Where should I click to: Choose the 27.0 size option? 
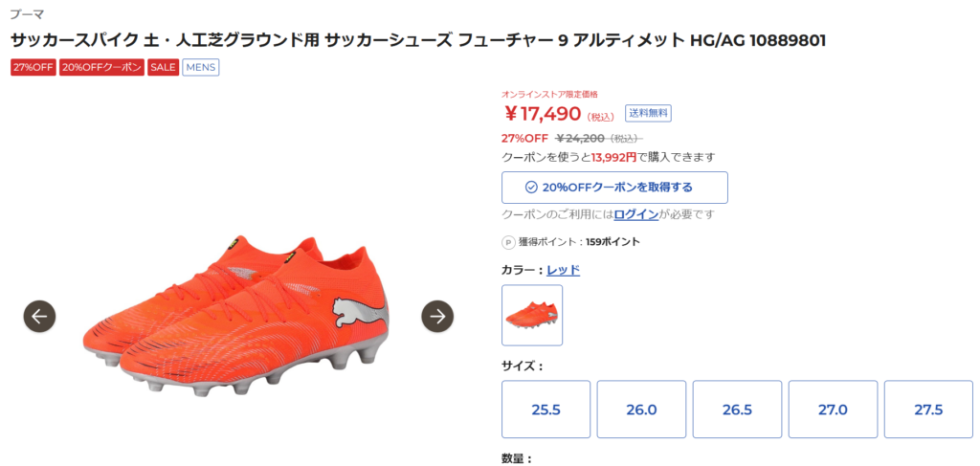click(x=833, y=410)
